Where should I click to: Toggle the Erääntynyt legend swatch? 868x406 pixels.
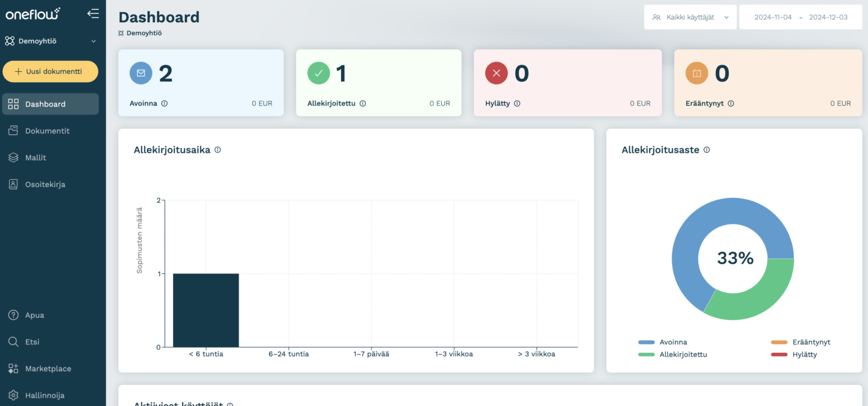click(779, 342)
